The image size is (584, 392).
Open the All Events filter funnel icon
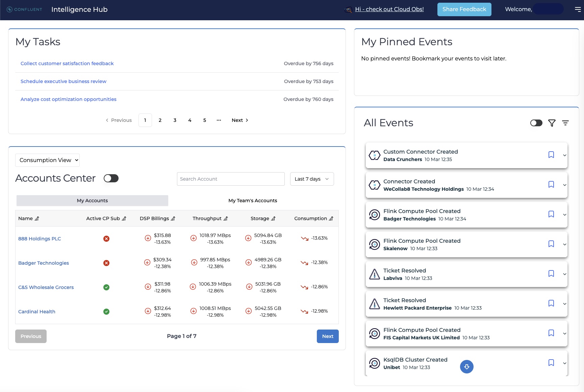552,123
